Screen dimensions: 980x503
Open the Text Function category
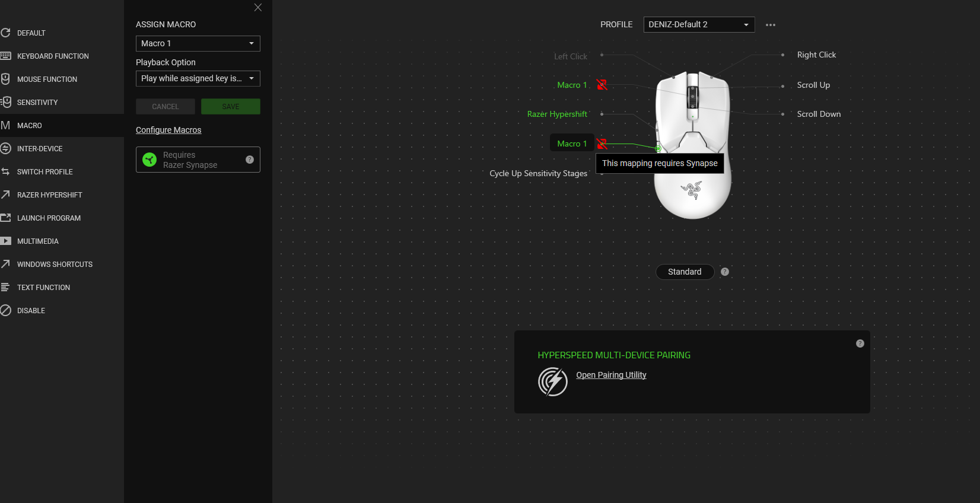pos(62,287)
